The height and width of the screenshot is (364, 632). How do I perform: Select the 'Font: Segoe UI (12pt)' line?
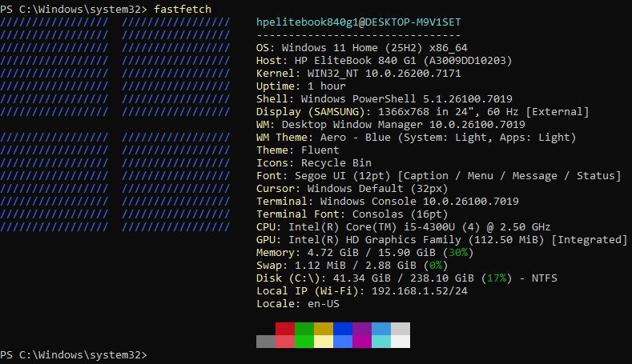pos(438,176)
